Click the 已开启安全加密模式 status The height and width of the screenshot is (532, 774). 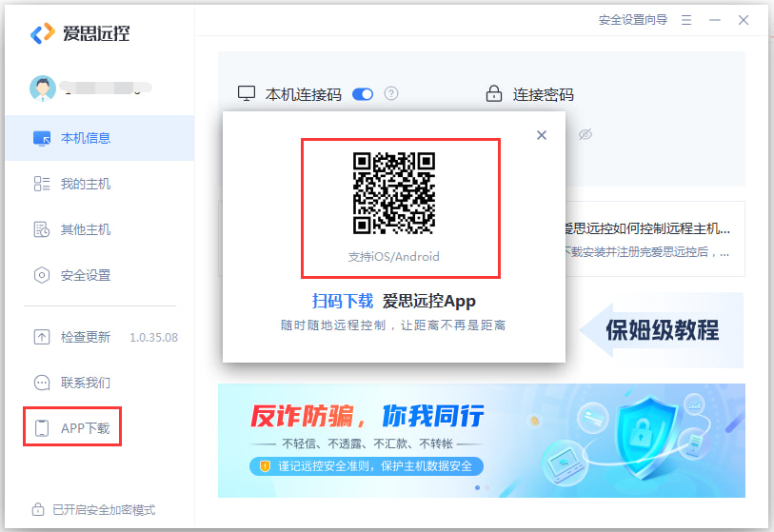point(94,509)
